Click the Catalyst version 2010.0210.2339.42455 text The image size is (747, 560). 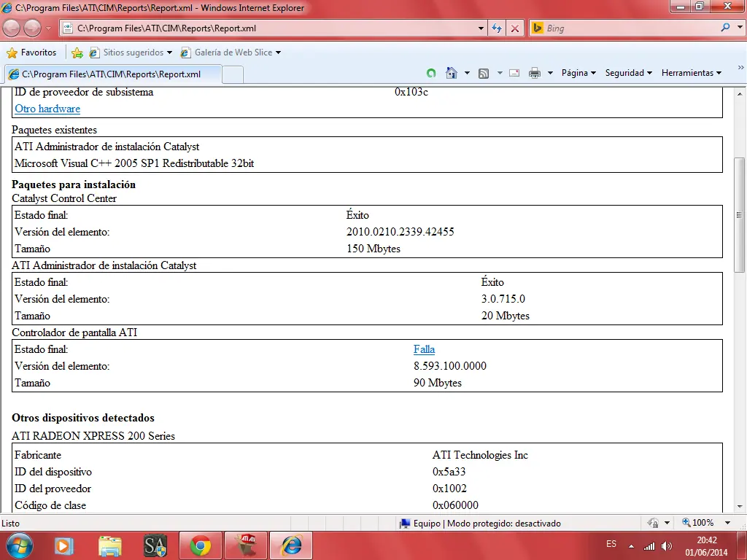(x=400, y=232)
